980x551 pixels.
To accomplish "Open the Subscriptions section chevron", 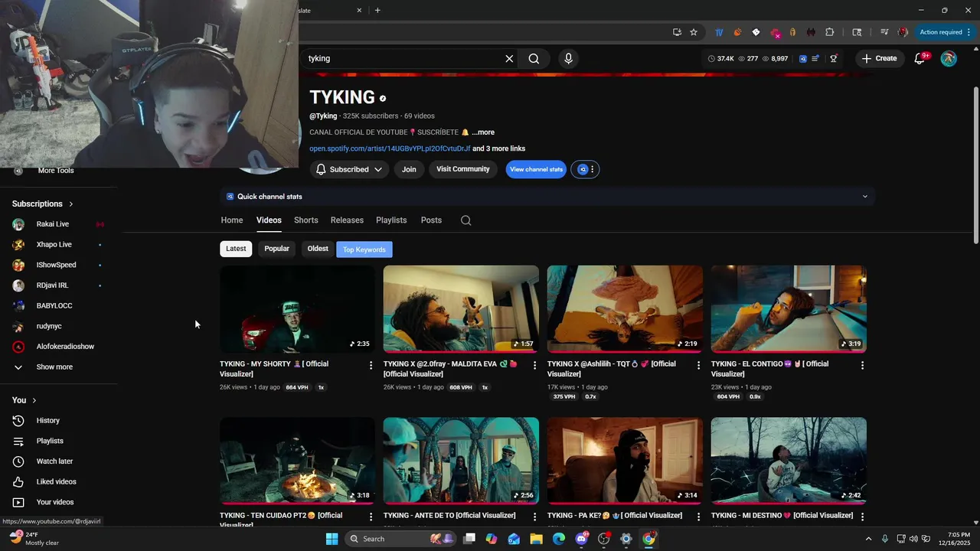I will click(x=71, y=204).
